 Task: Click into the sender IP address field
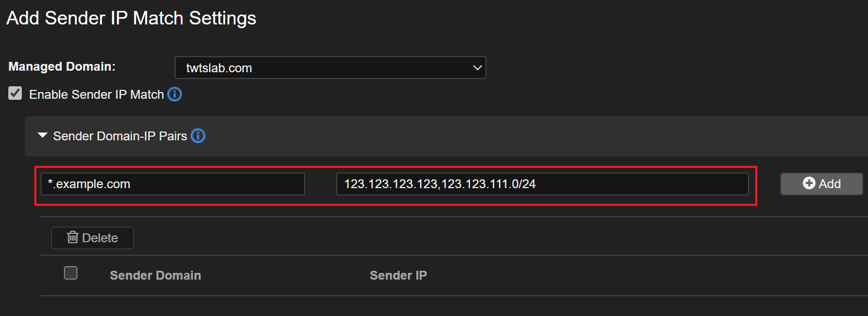[542, 184]
